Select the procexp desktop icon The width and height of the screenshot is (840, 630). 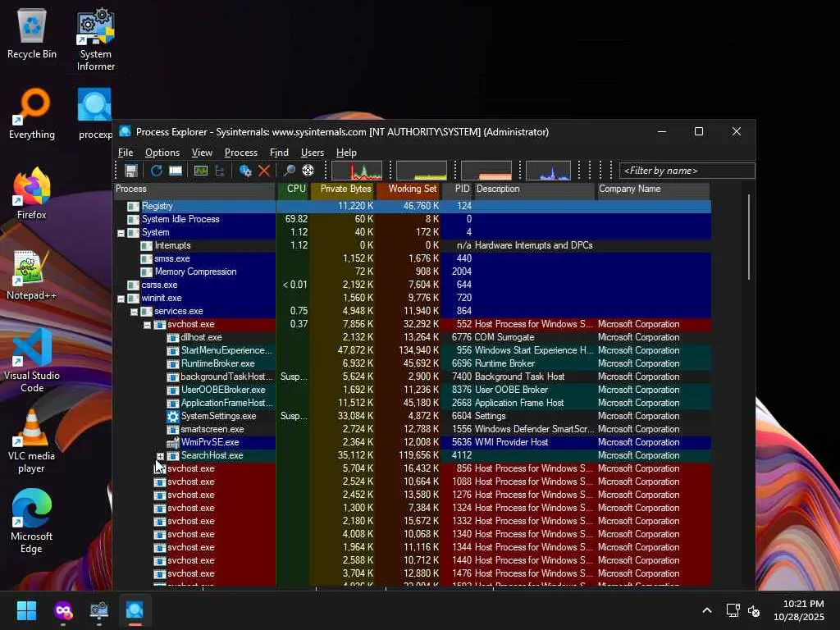95,114
